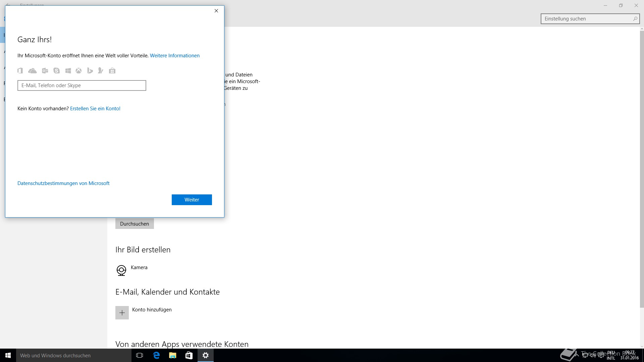Click the Skype icon in the dialog

pos(56,71)
